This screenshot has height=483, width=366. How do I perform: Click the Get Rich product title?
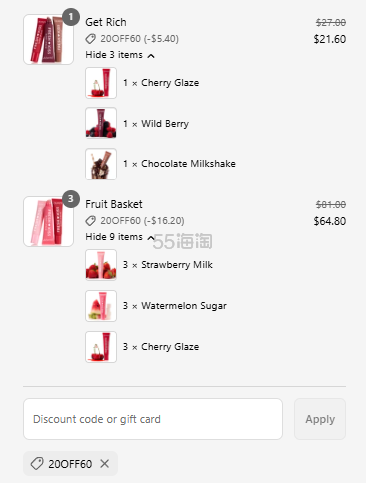coord(106,22)
